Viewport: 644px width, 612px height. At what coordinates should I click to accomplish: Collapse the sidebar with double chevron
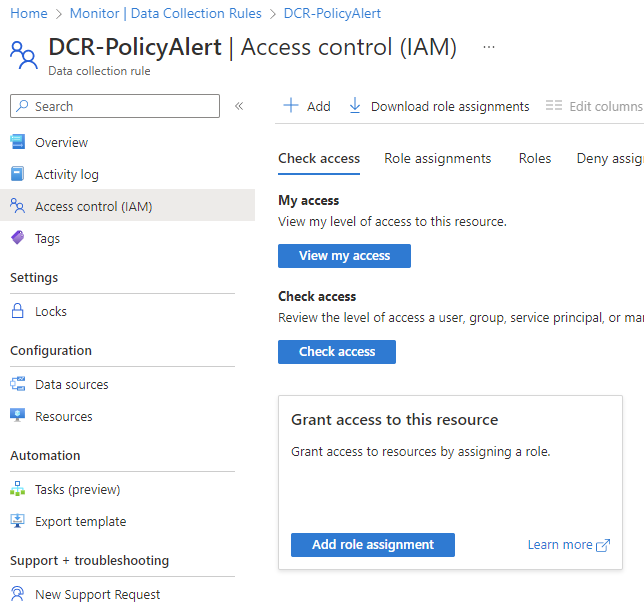click(x=239, y=106)
